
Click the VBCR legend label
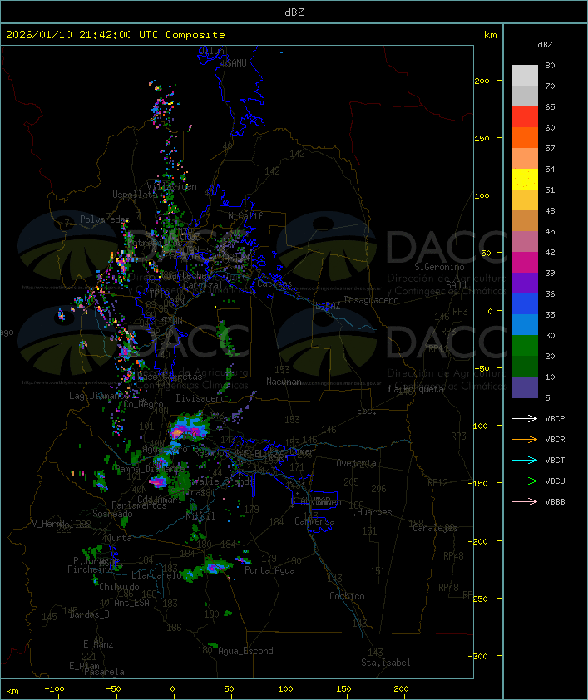[x=555, y=440]
